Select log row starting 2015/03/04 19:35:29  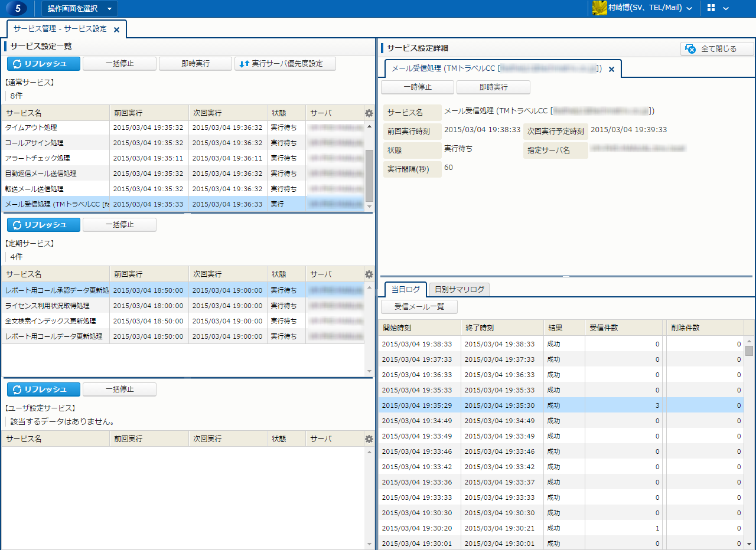click(561, 405)
